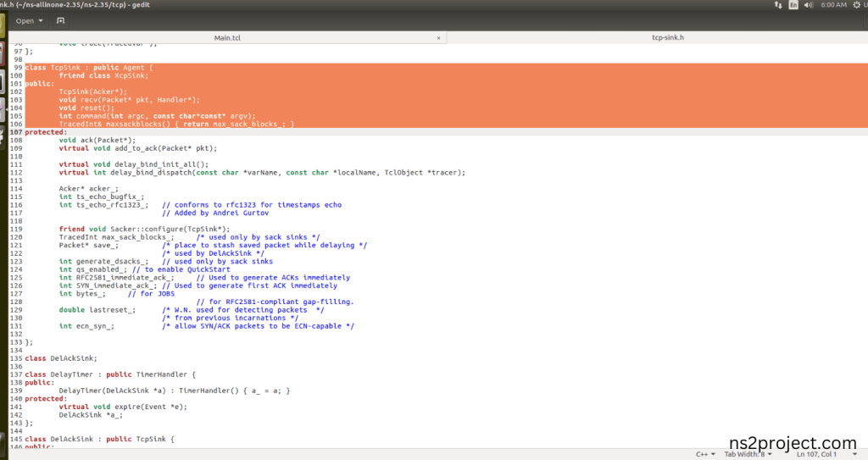This screenshot has height=460, width=868.
Task: Click the "Packet* save_;" line
Action: tap(88, 245)
